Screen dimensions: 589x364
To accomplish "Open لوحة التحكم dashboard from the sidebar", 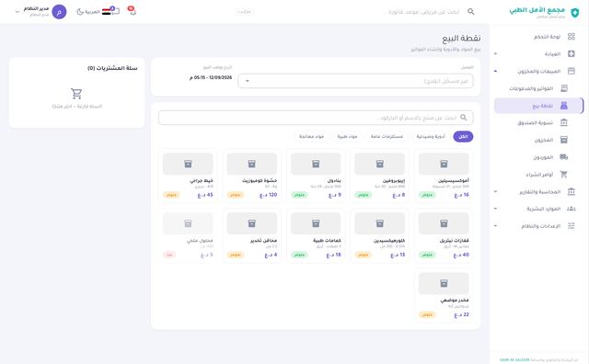I will click(538, 37).
